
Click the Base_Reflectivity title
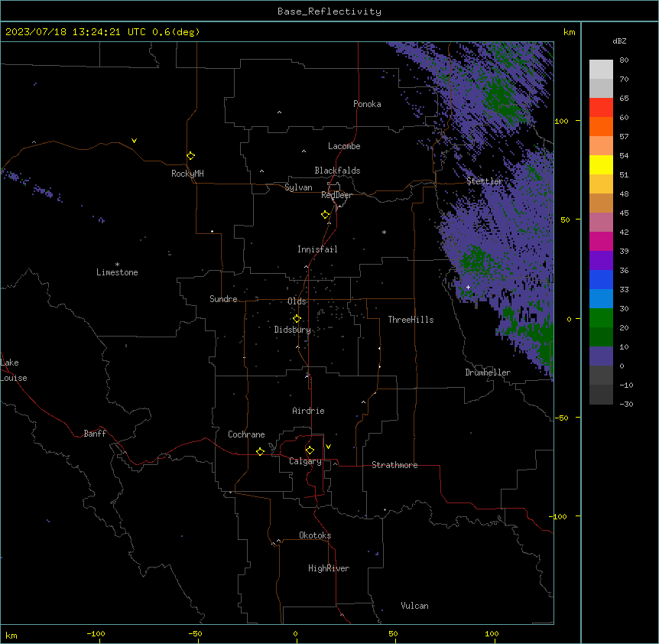329,11
